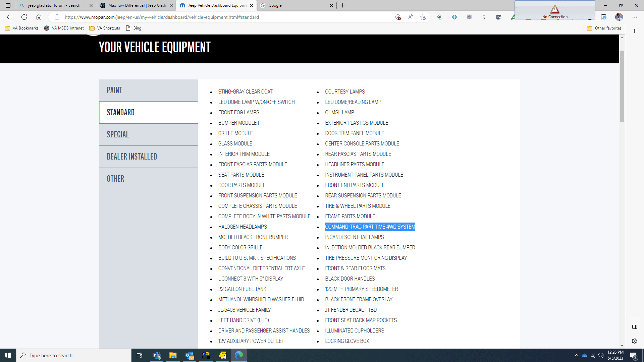Image resolution: width=644 pixels, height=362 pixels.
Task: Open the browser home page
Action: click(x=39, y=17)
